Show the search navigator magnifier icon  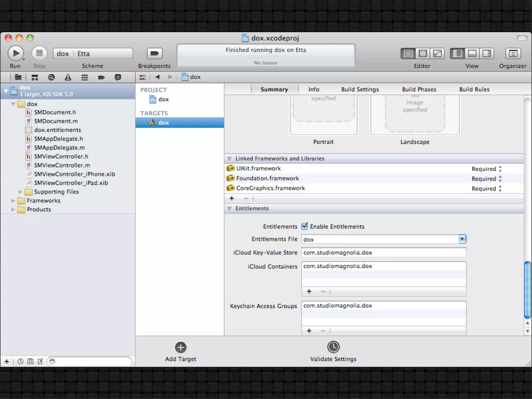[x=51, y=77]
